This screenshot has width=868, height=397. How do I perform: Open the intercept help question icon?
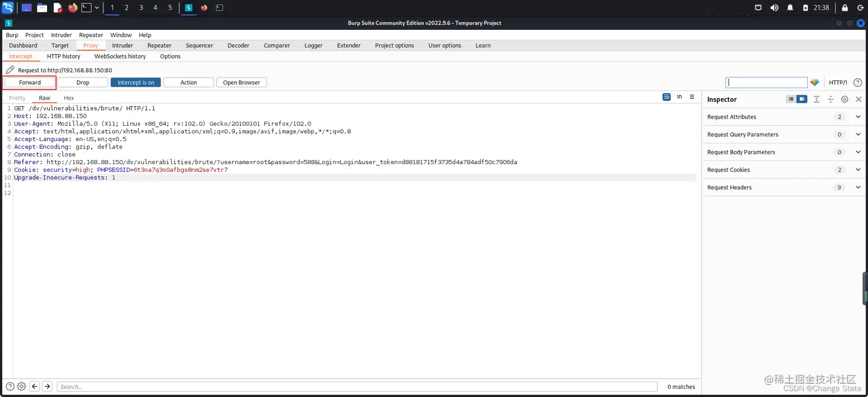point(858,83)
